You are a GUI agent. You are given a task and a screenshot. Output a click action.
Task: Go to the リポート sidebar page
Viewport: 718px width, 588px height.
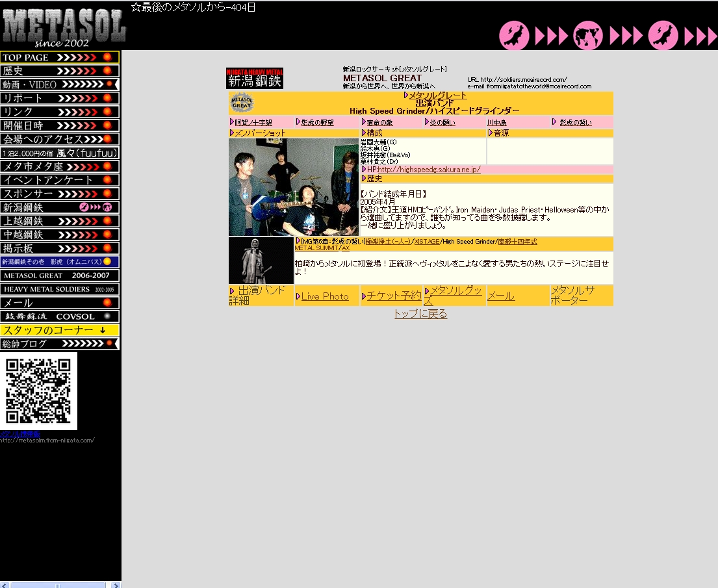point(60,98)
